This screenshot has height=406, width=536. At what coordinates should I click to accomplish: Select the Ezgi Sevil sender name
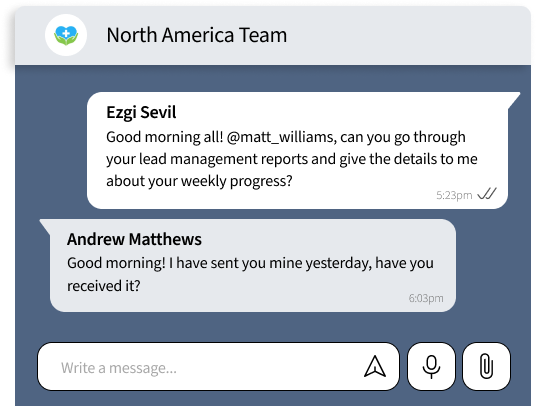tap(141, 112)
